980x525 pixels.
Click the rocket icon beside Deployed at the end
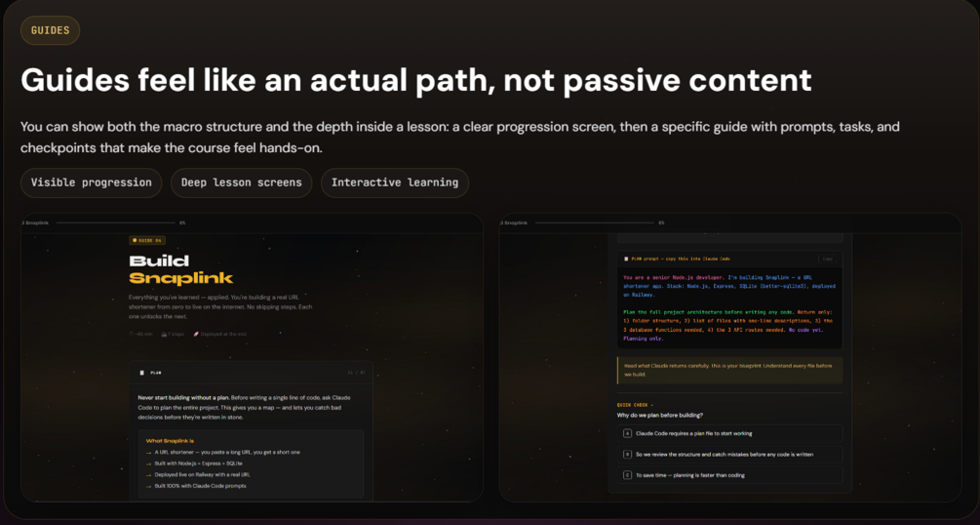pyautogui.click(x=196, y=334)
